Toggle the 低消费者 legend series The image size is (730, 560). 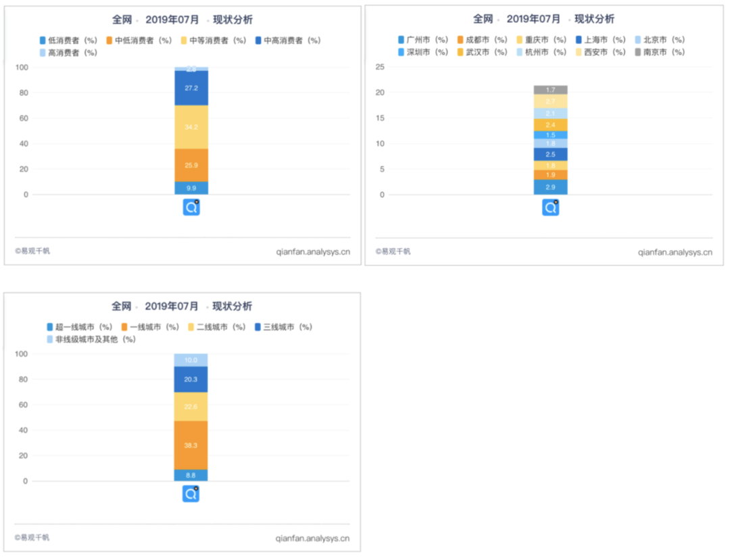68,41
